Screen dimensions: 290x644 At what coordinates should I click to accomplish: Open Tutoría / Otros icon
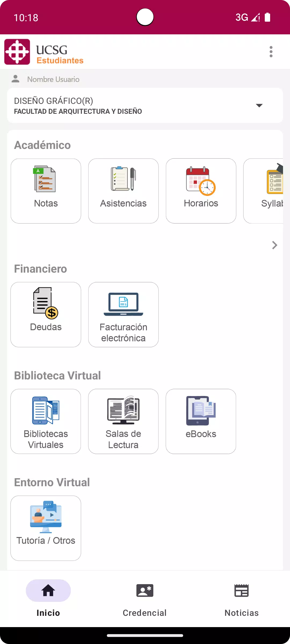tap(46, 517)
